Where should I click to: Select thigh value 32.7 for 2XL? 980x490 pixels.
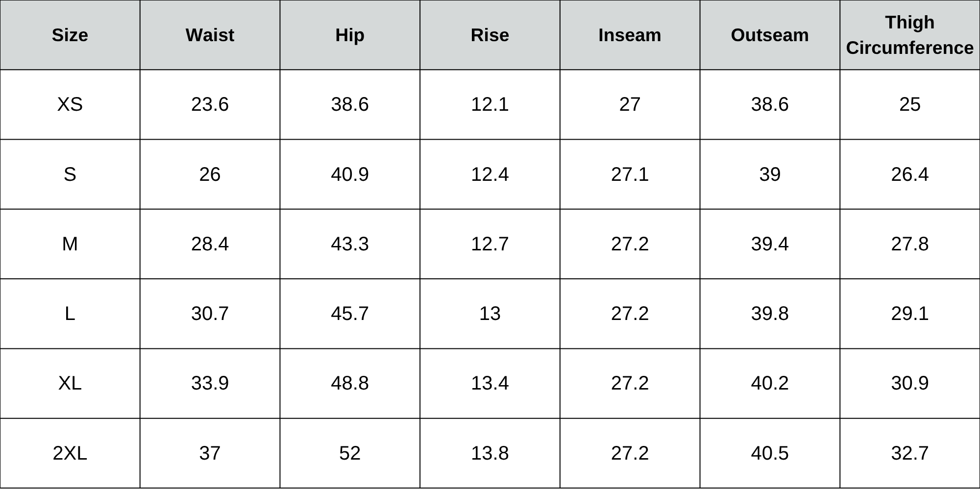tap(909, 453)
